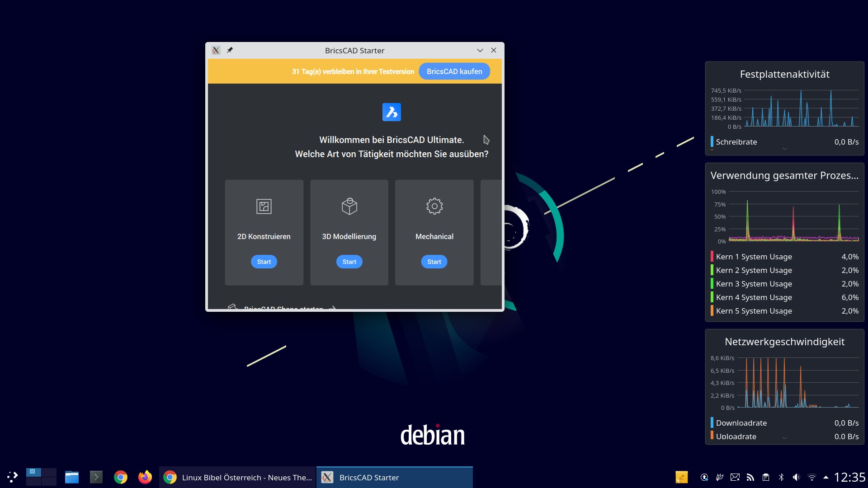868x488 pixels.
Task: Start the 3D Modellierung workspace
Action: (x=349, y=262)
